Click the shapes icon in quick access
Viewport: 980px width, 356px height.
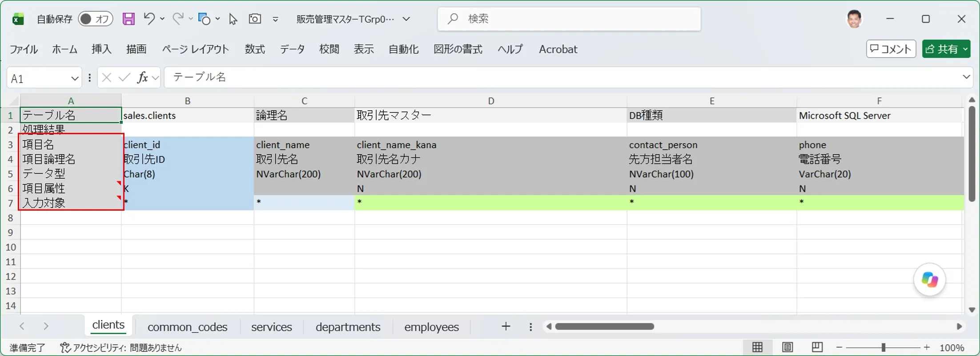click(204, 19)
